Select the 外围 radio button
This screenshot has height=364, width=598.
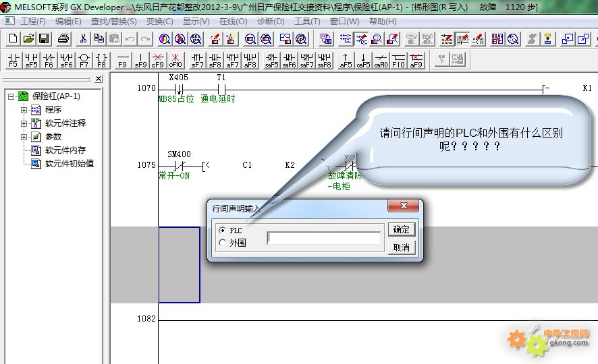tap(222, 242)
